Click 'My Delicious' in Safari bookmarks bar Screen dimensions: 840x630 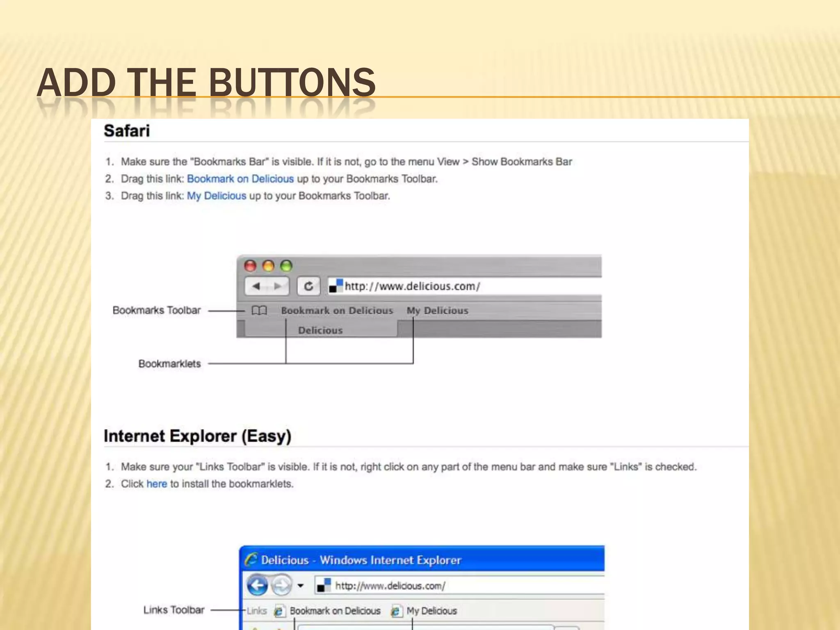coord(437,310)
